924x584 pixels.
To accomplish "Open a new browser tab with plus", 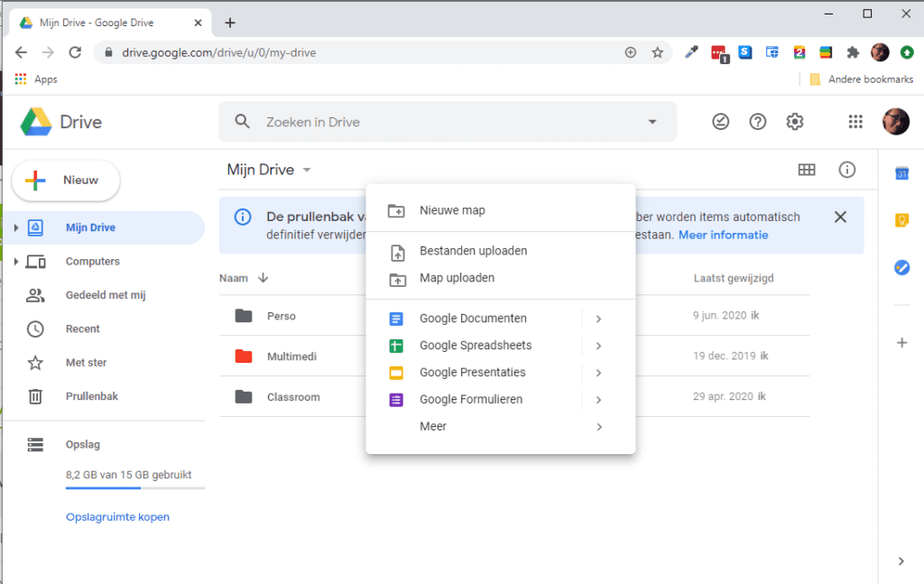I will pos(230,23).
